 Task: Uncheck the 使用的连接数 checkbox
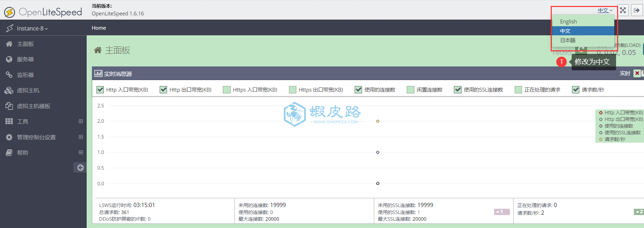358,90
